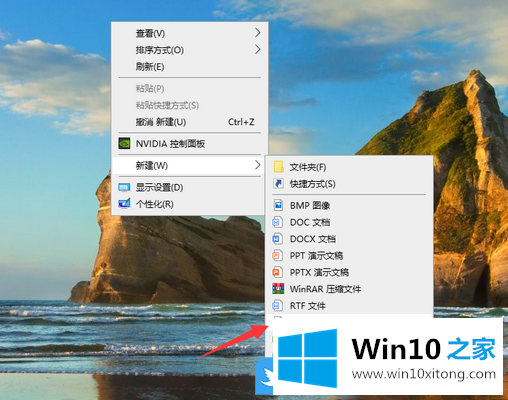Create a new DOC 文档
Viewport: 508px width, 400px height.
tap(349, 222)
